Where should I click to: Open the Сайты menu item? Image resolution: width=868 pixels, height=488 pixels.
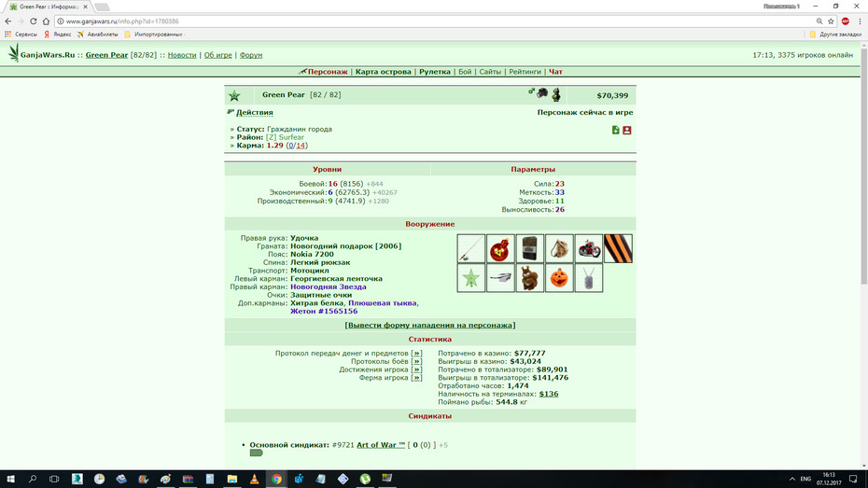click(490, 71)
